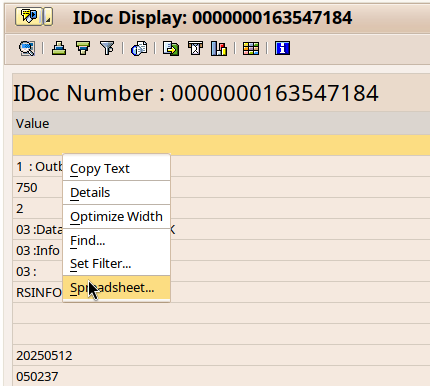Select Find... in the context menu

click(116, 241)
